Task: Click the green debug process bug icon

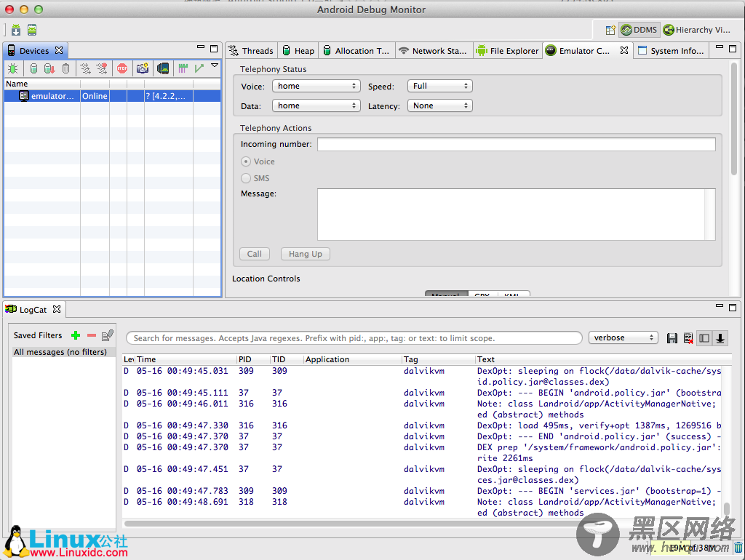Action: click(x=13, y=68)
